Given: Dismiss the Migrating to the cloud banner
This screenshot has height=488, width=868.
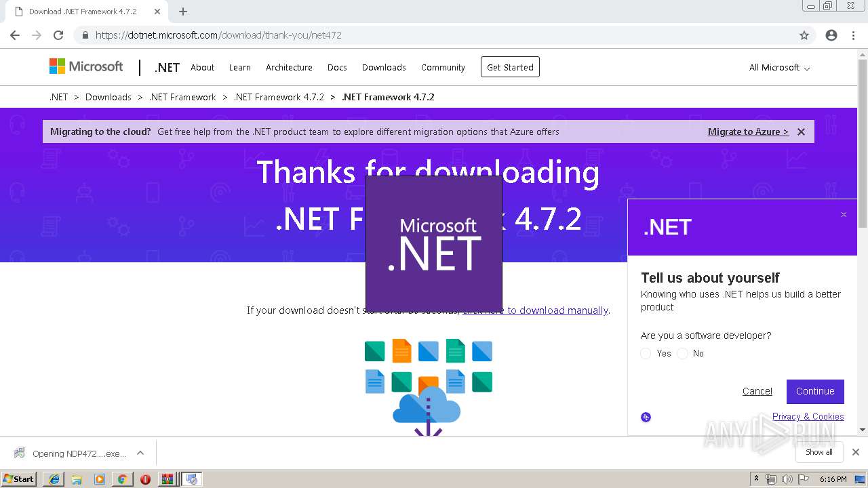Looking at the screenshot, I should tap(801, 131).
